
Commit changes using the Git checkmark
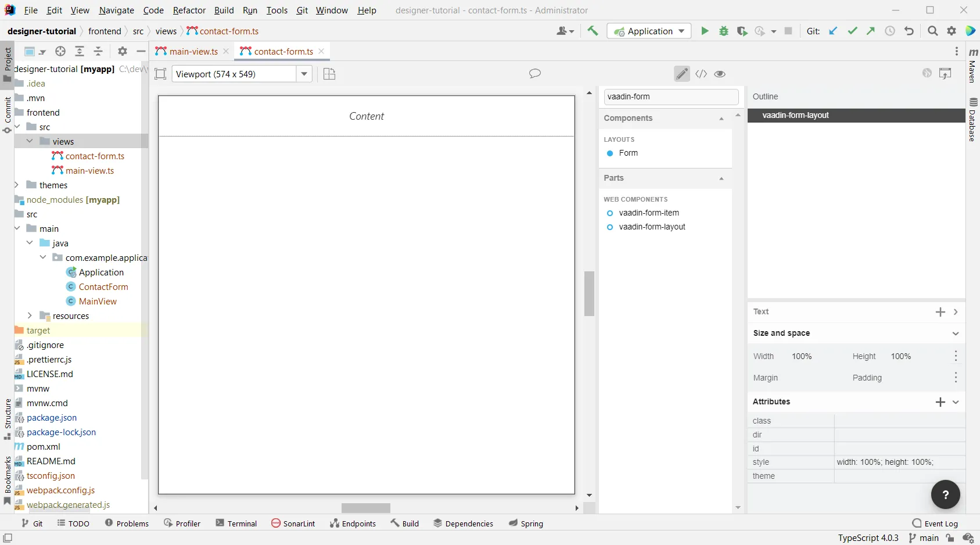tap(852, 31)
